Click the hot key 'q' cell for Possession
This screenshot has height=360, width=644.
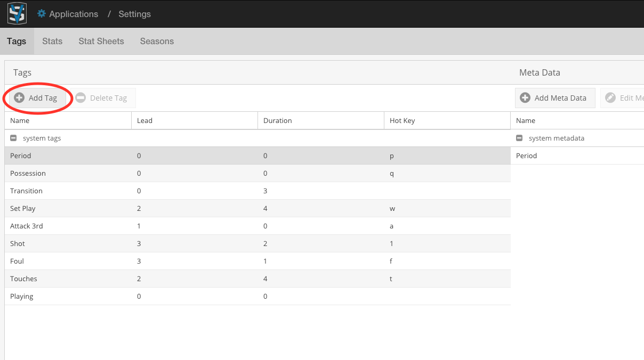pyautogui.click(x=447, y=173)
